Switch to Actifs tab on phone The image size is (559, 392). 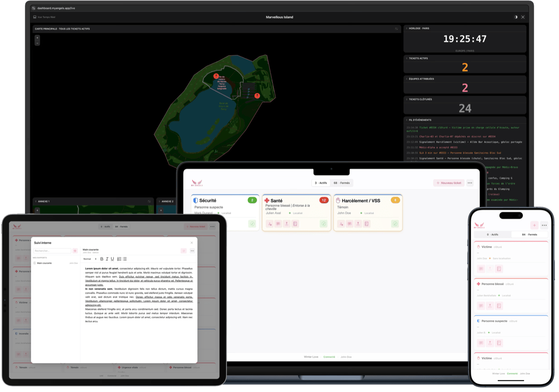click(493, 234)
